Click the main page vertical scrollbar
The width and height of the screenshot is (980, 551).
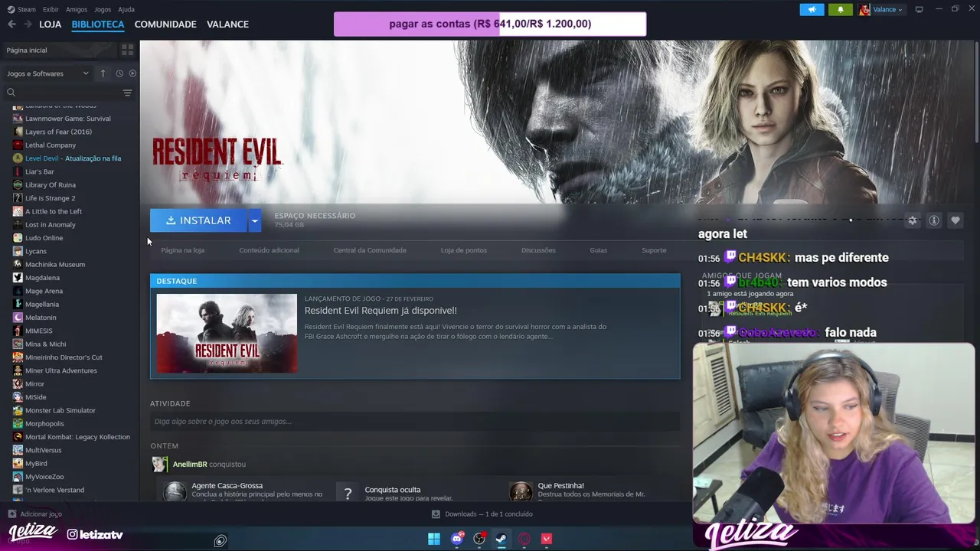point(977,92)
